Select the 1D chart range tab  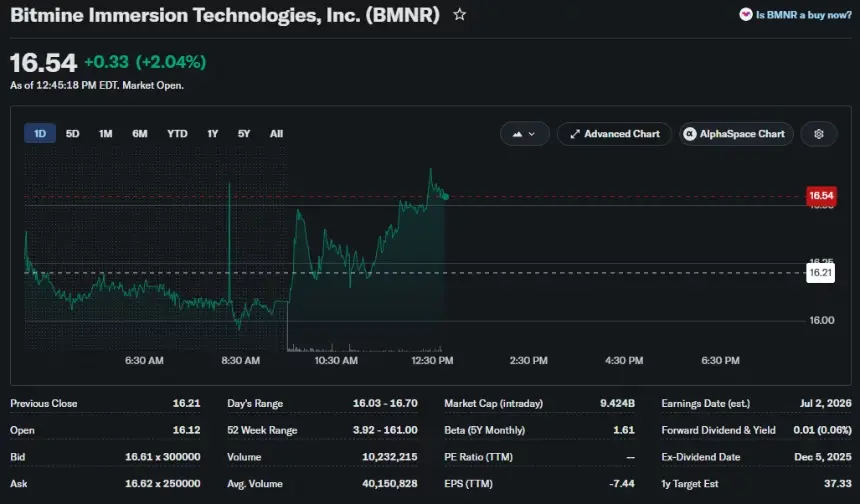tap(40, 133)
